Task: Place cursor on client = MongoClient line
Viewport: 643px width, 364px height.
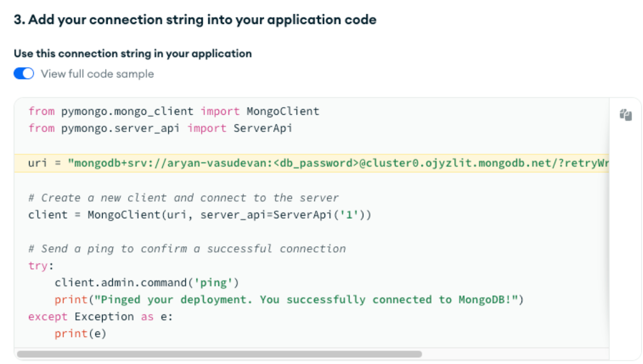Action: tap(200, 215)
